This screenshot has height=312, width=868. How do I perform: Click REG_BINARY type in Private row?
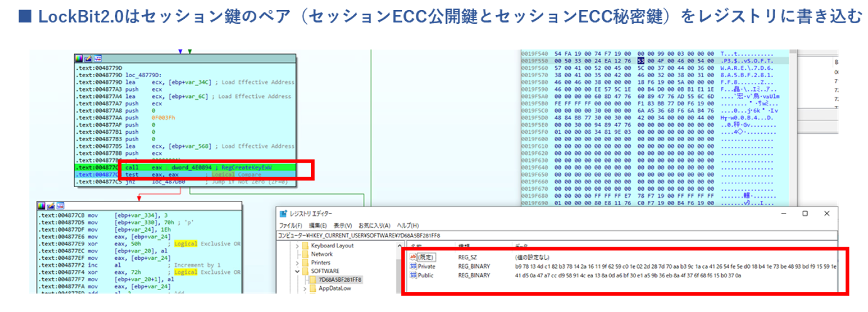[x=474, y=266]
